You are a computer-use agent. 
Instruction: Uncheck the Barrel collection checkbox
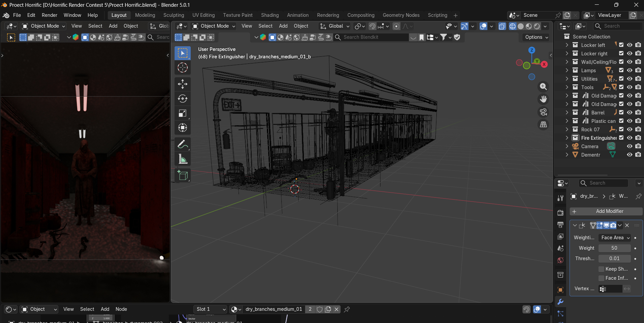621,112
